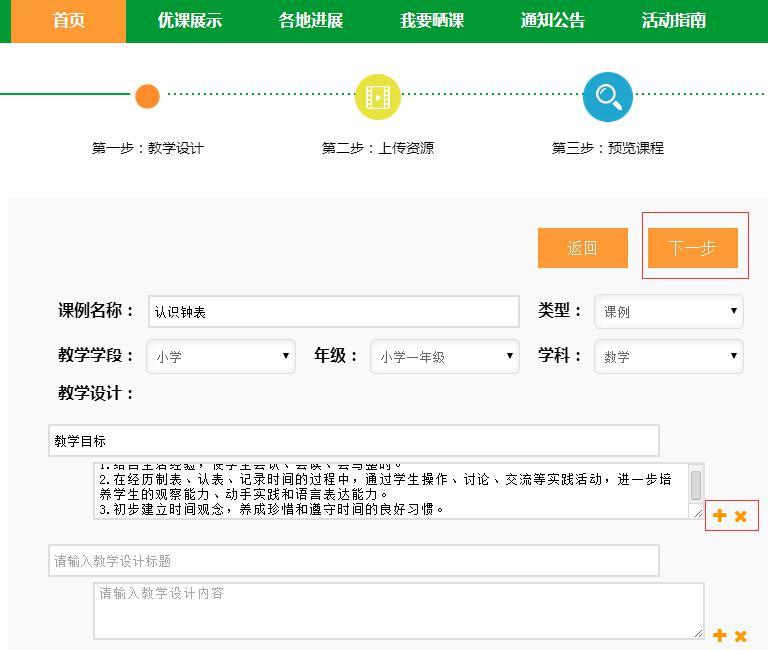
Task: Click the 课例名称 input containing 认识钟表
Action: click(333, 312)
